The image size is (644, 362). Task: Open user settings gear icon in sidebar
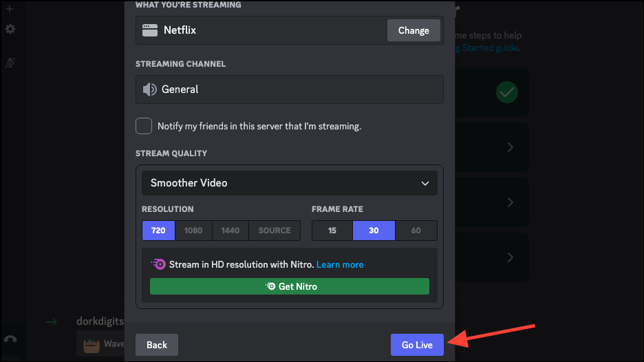pos(10,29)
